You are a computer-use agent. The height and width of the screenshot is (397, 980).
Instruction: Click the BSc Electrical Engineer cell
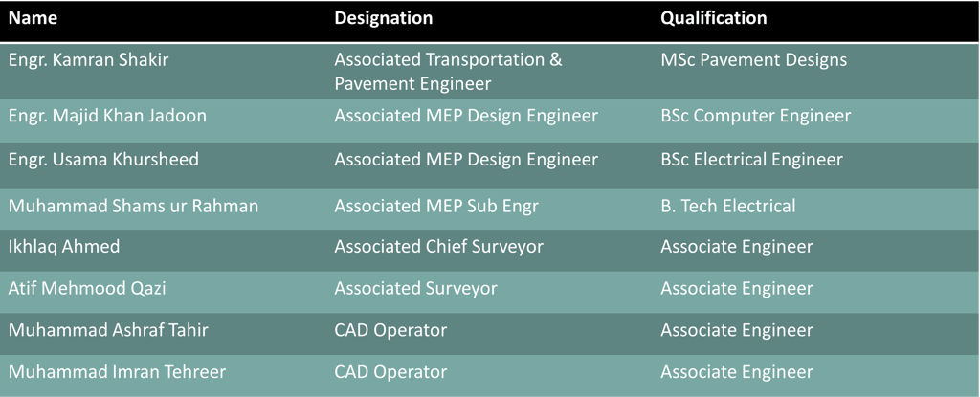(751, 160)
